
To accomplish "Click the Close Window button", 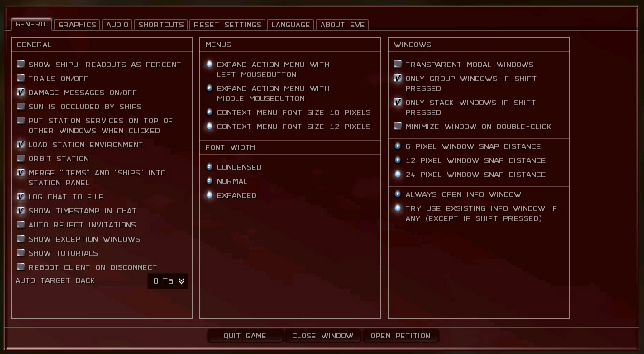I will coord(322,336).
